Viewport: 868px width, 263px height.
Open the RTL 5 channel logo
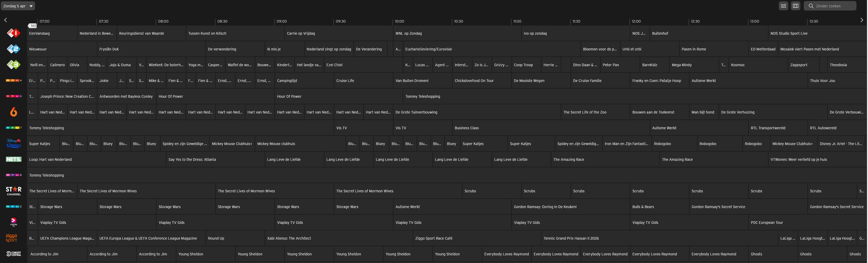tap(13, 96)
